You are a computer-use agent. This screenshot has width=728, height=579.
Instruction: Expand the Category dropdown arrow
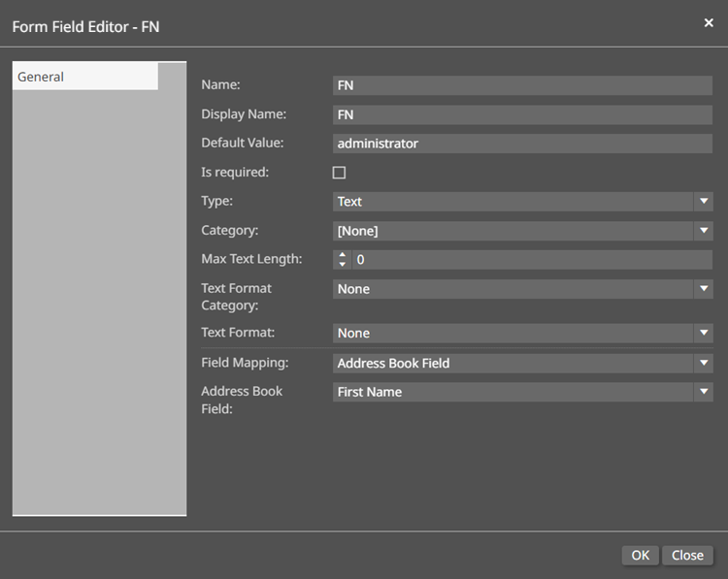pyautogui.click(x=704, y=231)
